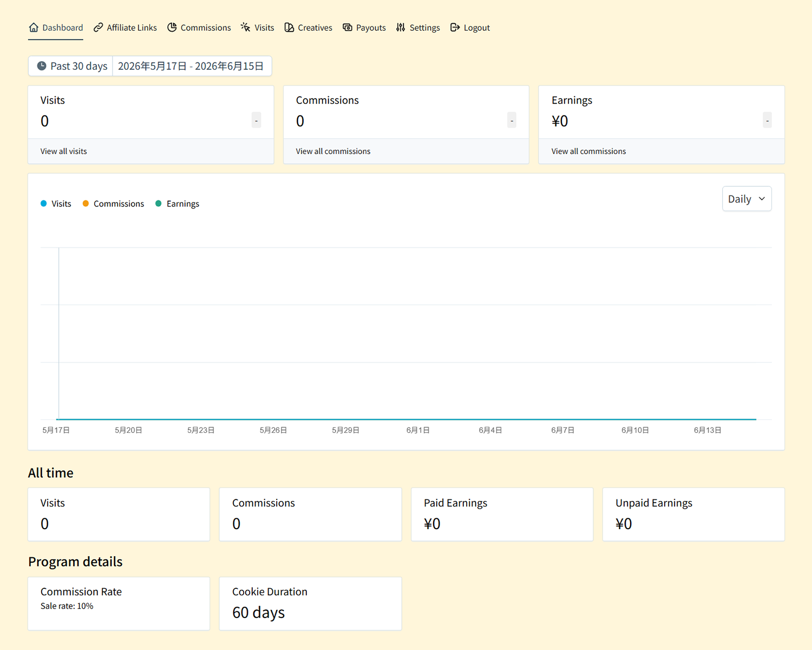Click the 6月13日 axis label
The width and height of the screenshot is (812, 650).
tap(708, 430)
